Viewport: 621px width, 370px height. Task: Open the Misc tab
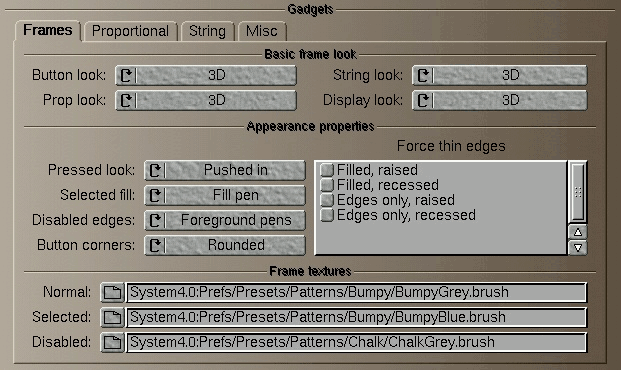pyautogui.click(x=262, y=31)
